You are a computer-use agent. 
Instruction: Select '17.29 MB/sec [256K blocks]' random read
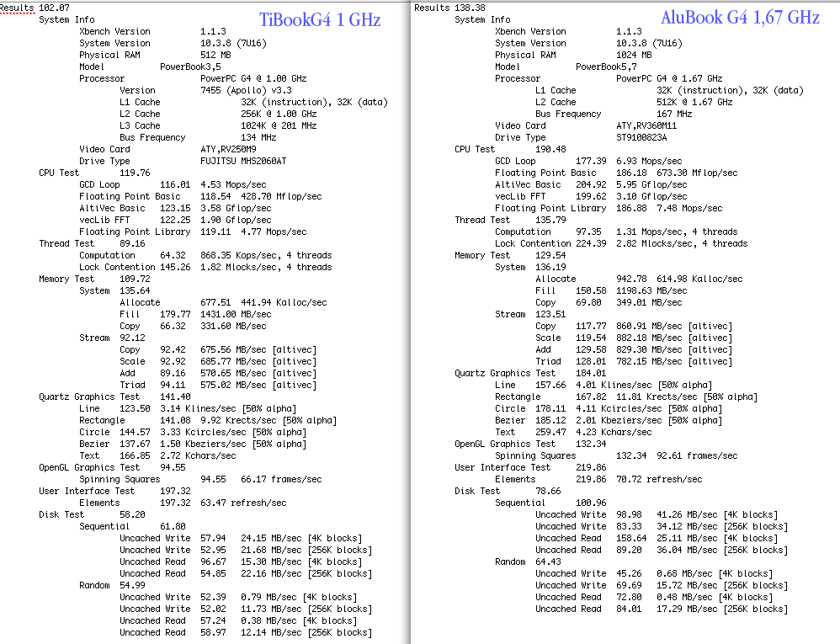click(722, 609)
